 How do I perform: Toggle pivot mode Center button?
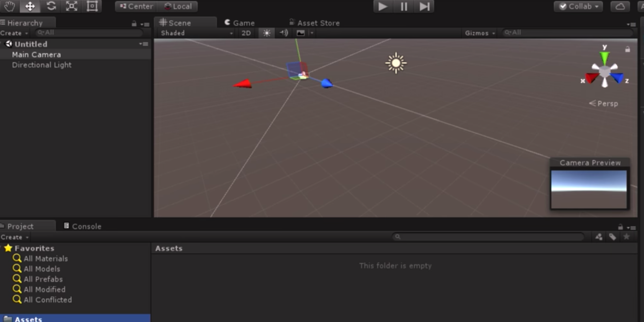pos(136,6)
